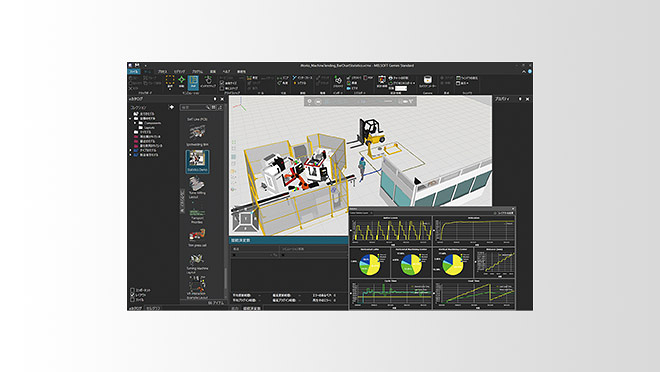This screenshot has width=660, height=372.
Task: Add a new collection with plus icon
Action: 171,107
